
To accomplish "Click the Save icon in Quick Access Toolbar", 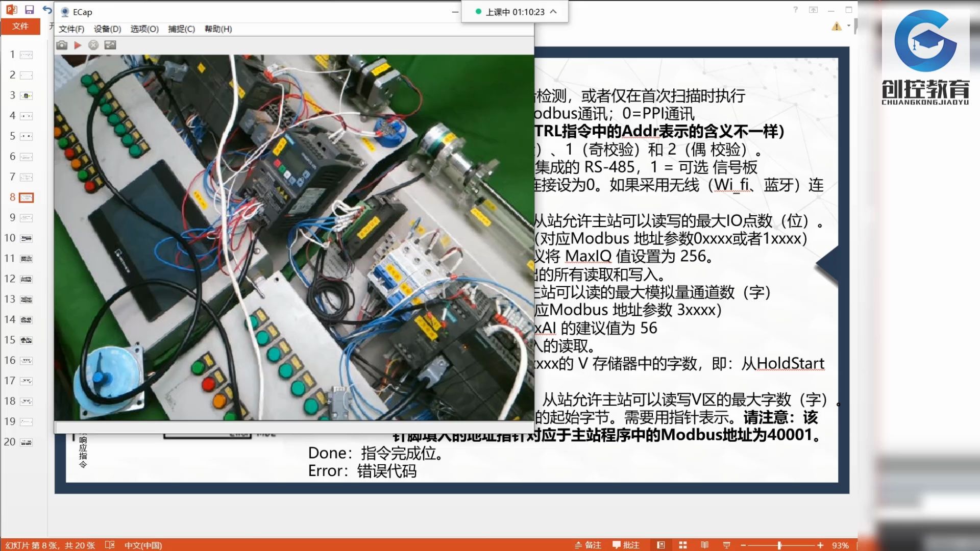I will point(29,9).
